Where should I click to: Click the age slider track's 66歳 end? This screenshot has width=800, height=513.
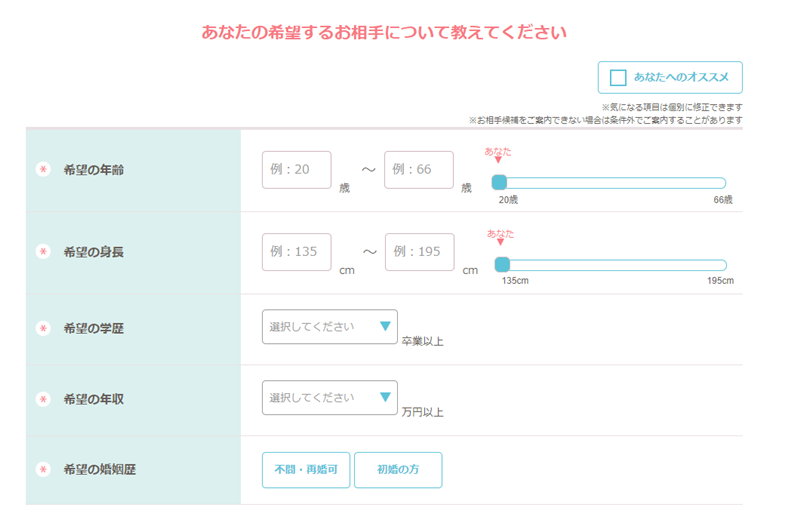click(x=720, y=183)
